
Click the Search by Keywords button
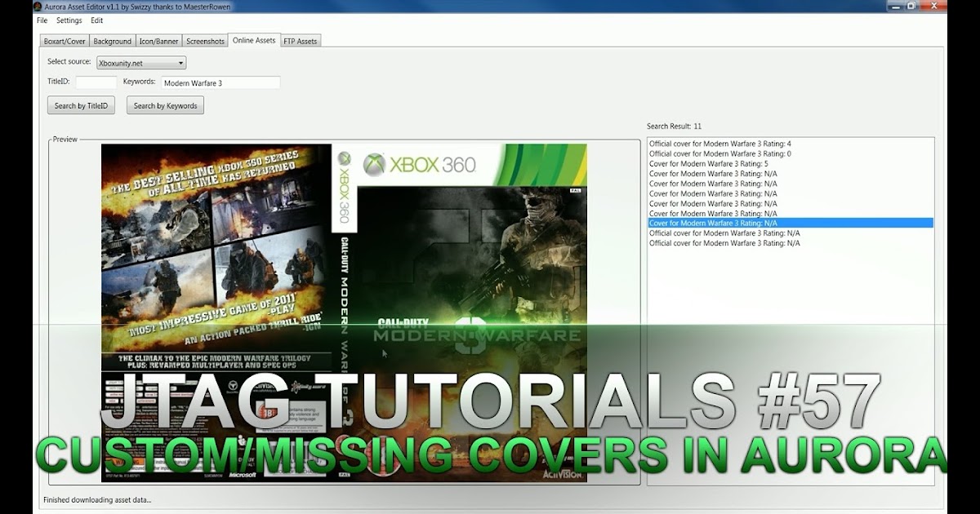(x=165, y=105)
